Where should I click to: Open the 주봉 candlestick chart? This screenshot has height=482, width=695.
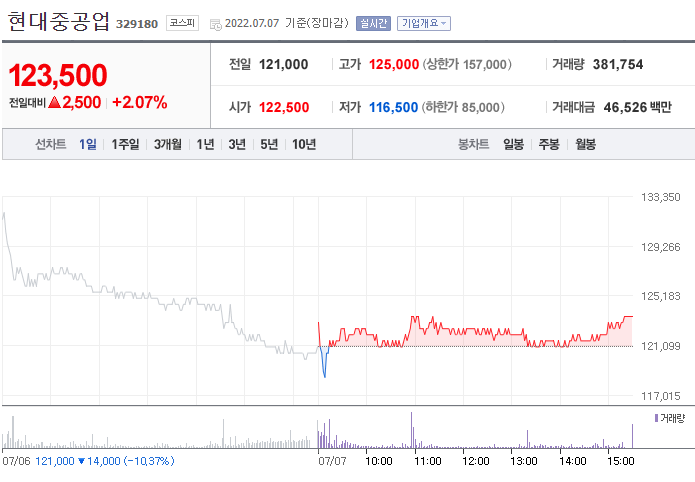pos(549,144)
